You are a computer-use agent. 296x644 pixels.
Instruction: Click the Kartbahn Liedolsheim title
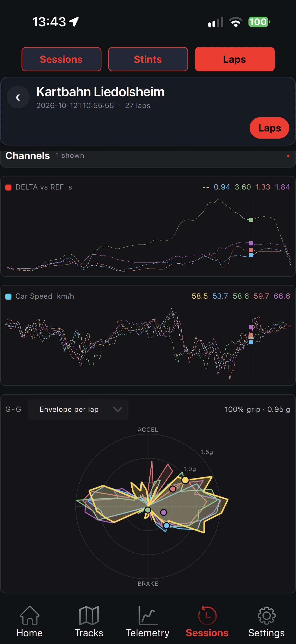(x=100, y=92)
